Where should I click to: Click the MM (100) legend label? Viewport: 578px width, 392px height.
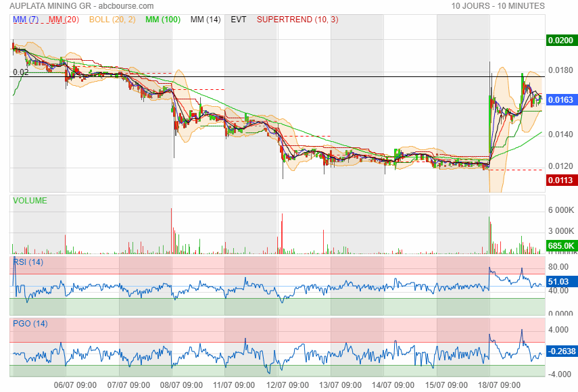(163, 20)
